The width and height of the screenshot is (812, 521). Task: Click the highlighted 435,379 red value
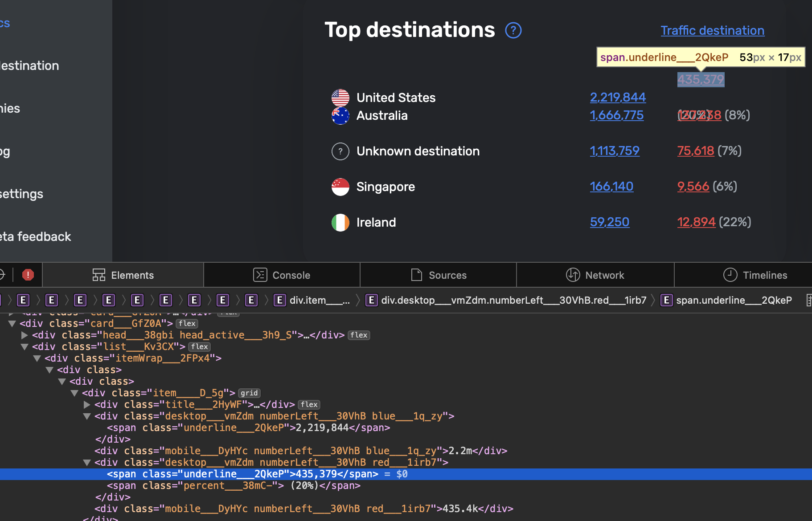coord(701,79)
